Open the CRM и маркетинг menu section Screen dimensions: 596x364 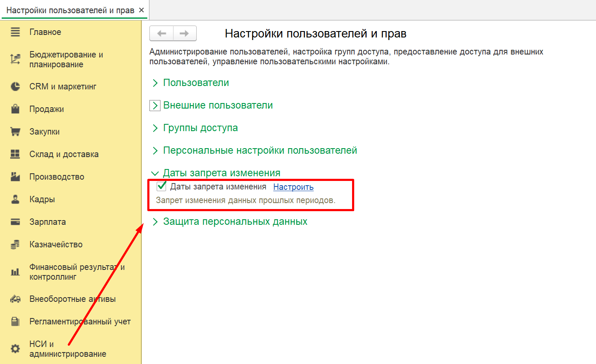(63, 86)
